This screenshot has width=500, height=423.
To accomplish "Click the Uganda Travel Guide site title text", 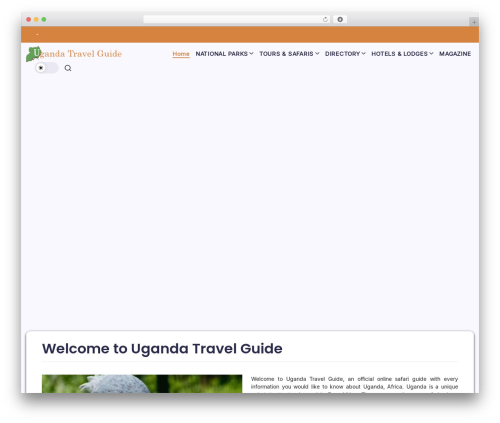I will click(x=81, y=54).
